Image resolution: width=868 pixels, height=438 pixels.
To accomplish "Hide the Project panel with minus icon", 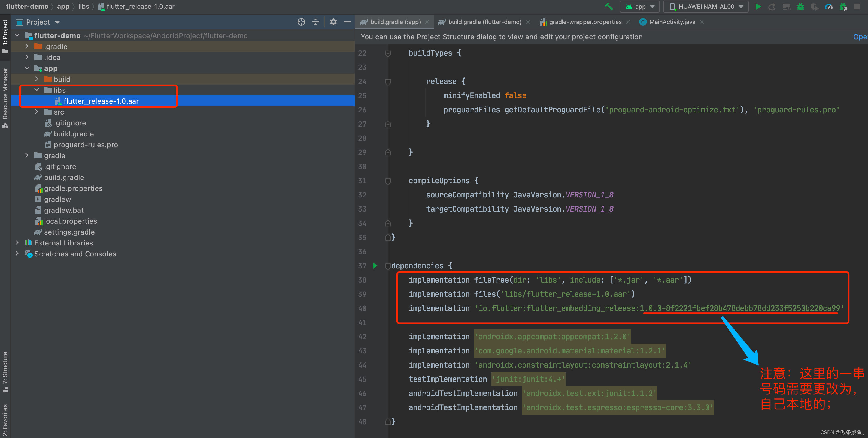I will pos(347,22).
